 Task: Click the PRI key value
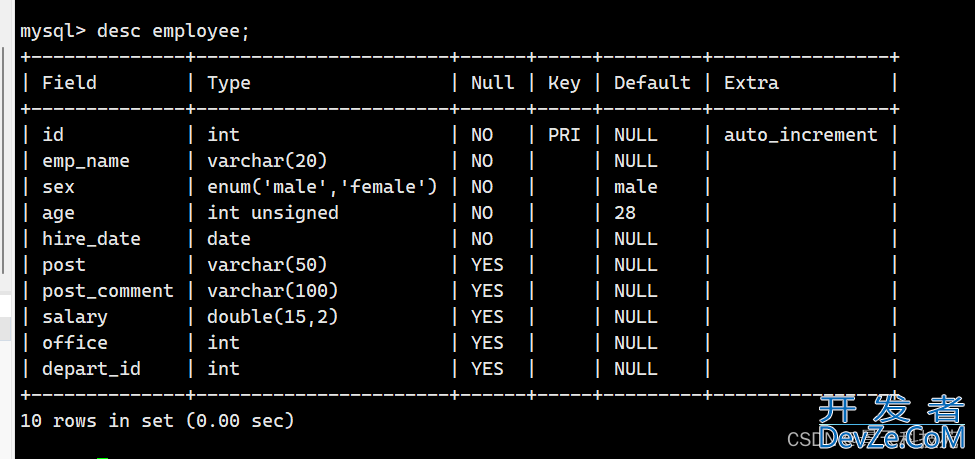tap(564, 135)
